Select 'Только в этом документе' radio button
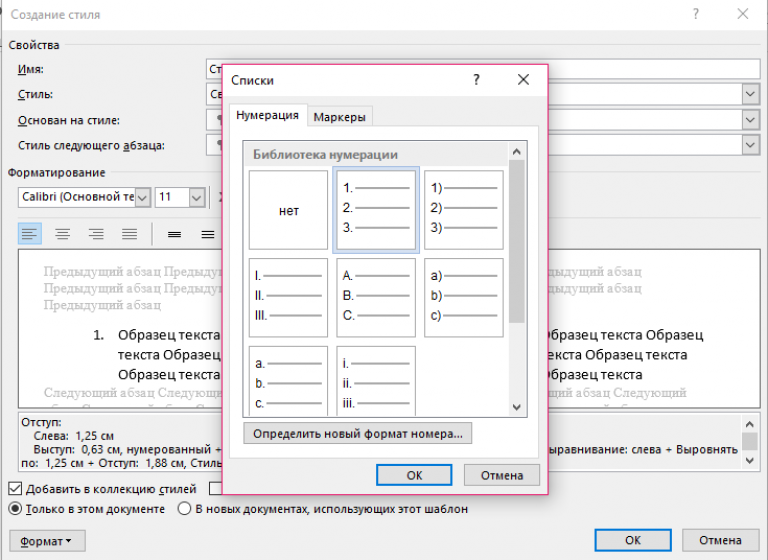The height and width of the screenshot is (560, 768). click(x=16, y=508)
